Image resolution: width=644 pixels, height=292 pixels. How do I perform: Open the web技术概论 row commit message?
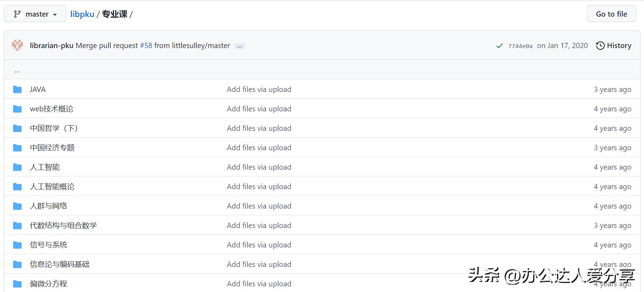click(259, 109)
